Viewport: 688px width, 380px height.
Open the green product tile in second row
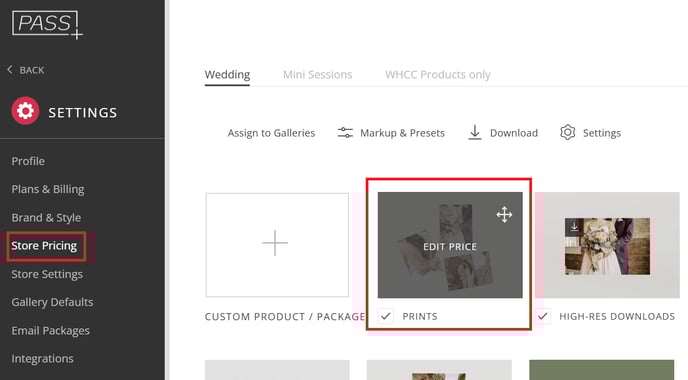[602, 370]
